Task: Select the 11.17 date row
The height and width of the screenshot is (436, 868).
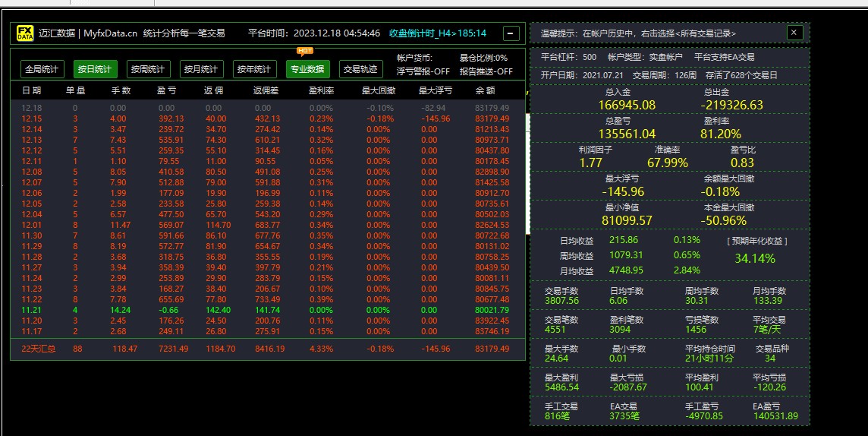Action: tap(267, 331)
